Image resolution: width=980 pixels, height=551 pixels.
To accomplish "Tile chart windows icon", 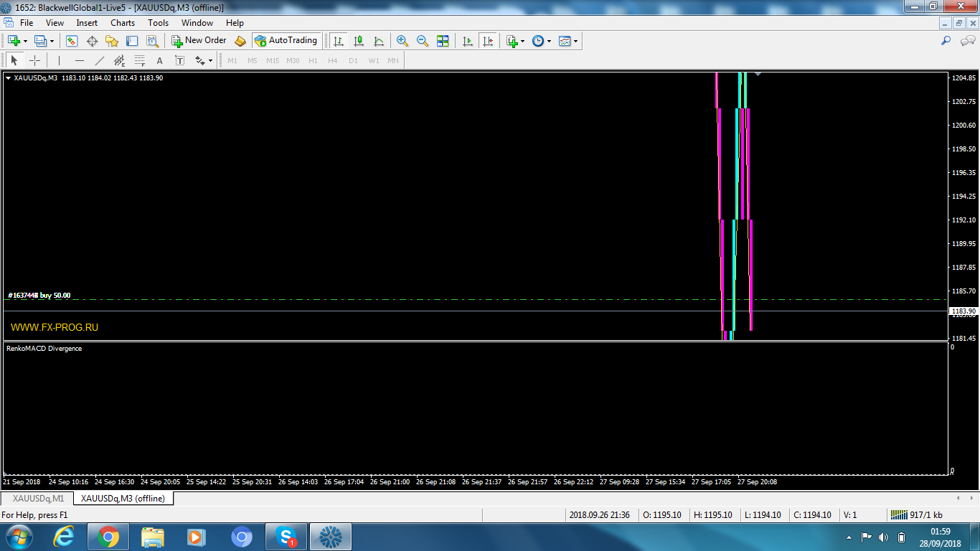I will point(443,41).
